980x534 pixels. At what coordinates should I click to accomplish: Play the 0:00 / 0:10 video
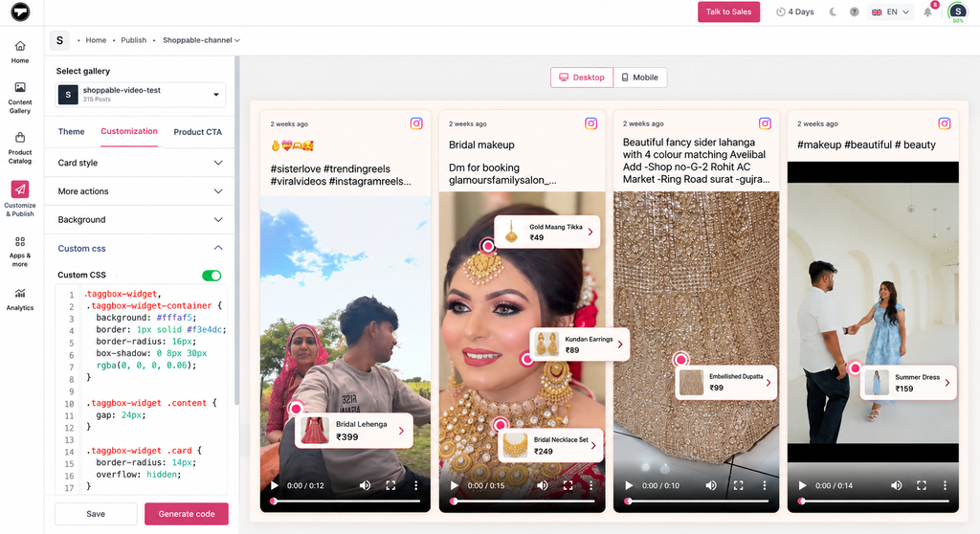click(x=629, y=485)
